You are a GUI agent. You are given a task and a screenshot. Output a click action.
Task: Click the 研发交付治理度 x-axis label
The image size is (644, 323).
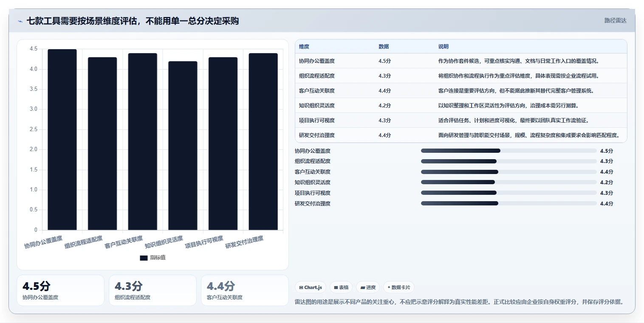[244, 242]
